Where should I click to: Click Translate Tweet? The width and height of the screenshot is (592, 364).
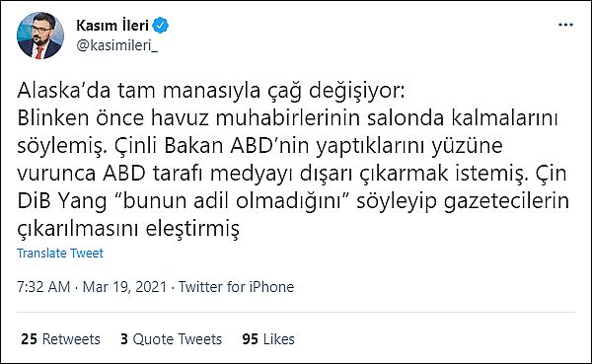click(60, 253)
